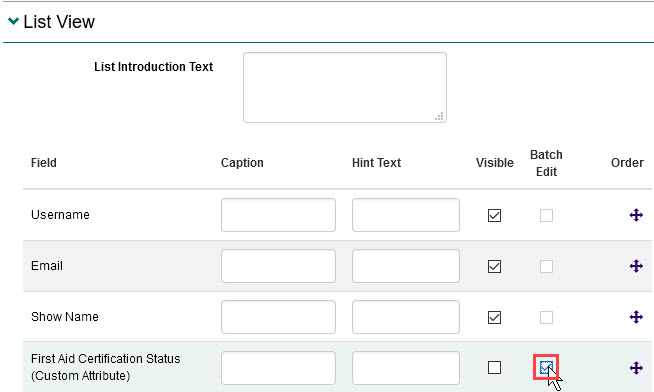Uncheck Visible for the Email row
Image resolution: width=654 pixels, height=392 pixels.
(x=494, y=266)
